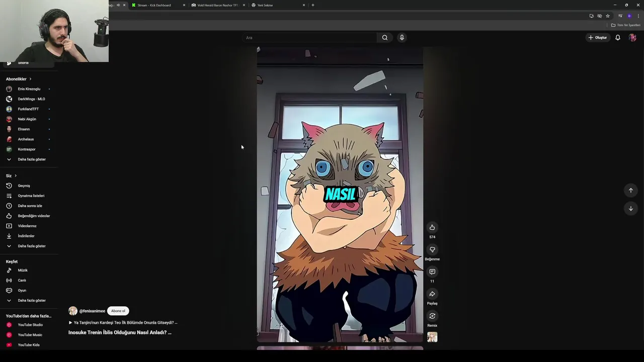Screen dimensions: 644x362
Task: Open the Ya Tanjiro'nun Kardeşi related video link
Action: 123,323
